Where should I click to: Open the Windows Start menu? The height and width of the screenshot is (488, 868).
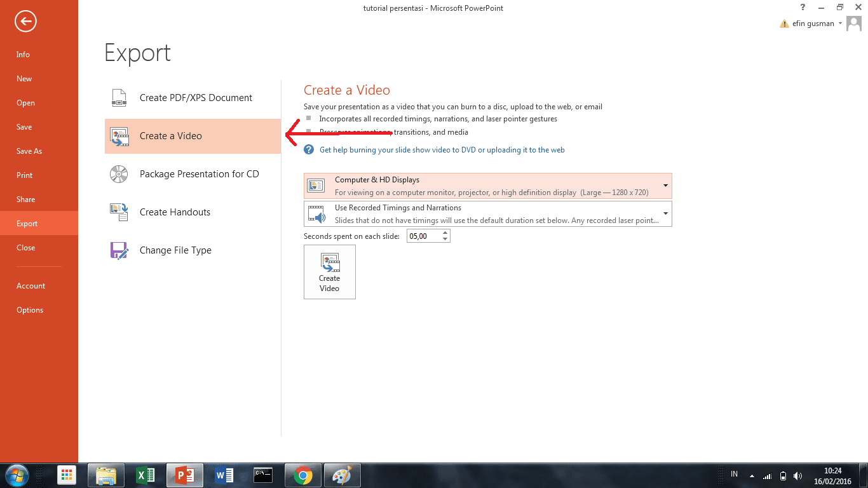point(16,475)
